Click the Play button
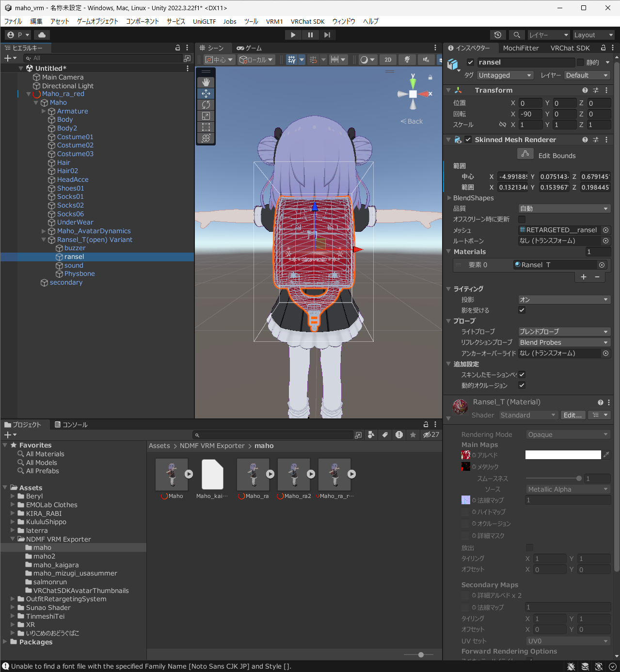The image size is (620, 672). [293, 35]
